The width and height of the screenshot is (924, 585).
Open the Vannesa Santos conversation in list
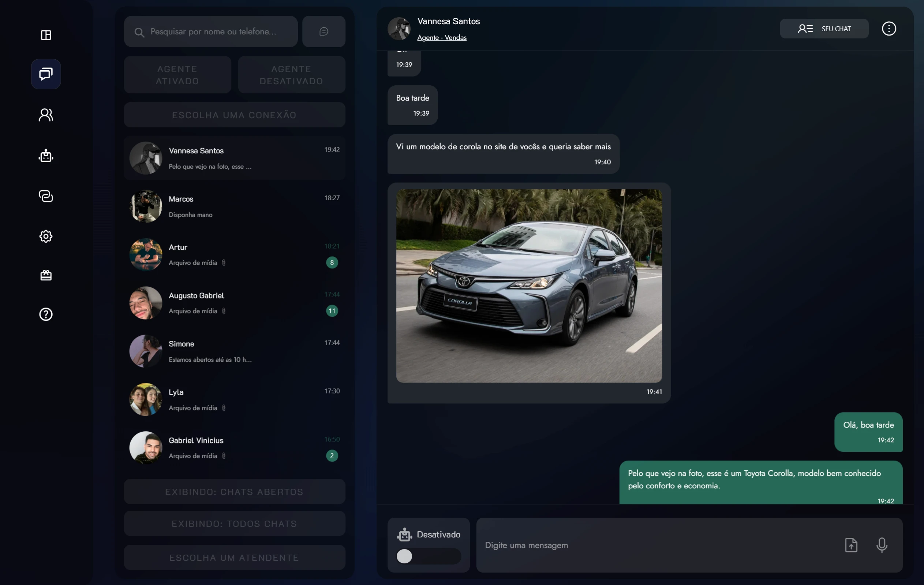pyautogui.click(x=235, y=158)
